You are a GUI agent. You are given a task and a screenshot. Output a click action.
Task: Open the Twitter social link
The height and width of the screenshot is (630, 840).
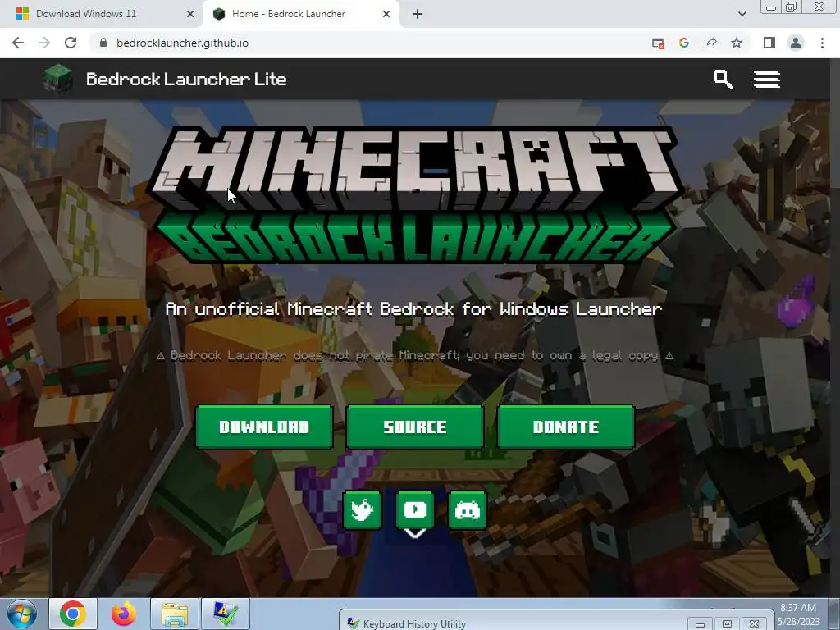(x=363, y=509)
